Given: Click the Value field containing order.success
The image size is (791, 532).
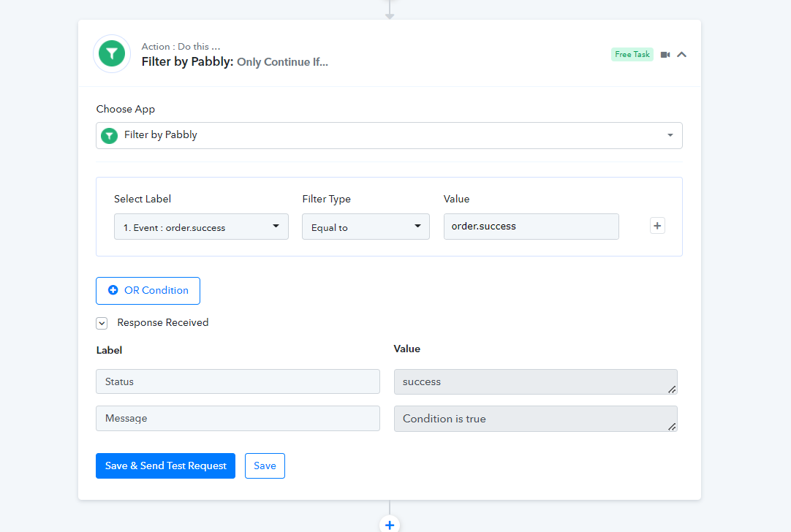Looking at the screenshot, I should 531,227.
